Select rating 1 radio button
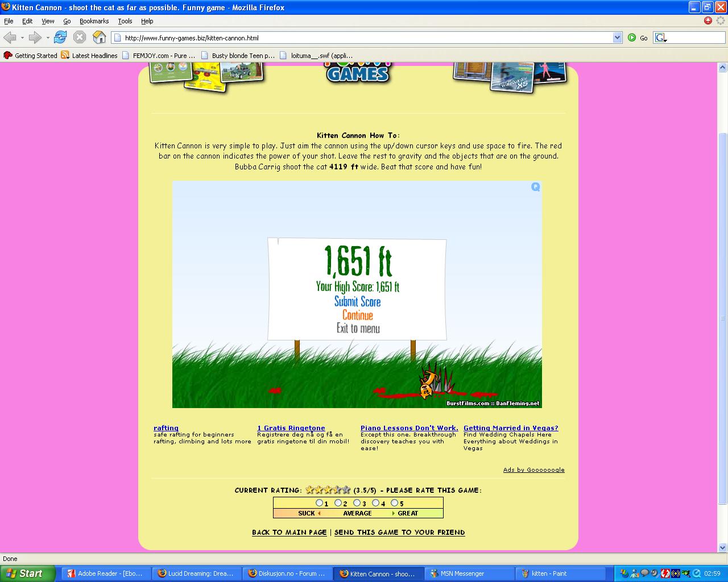This screenshot has width=728, height=582. [x=319, y=503]
